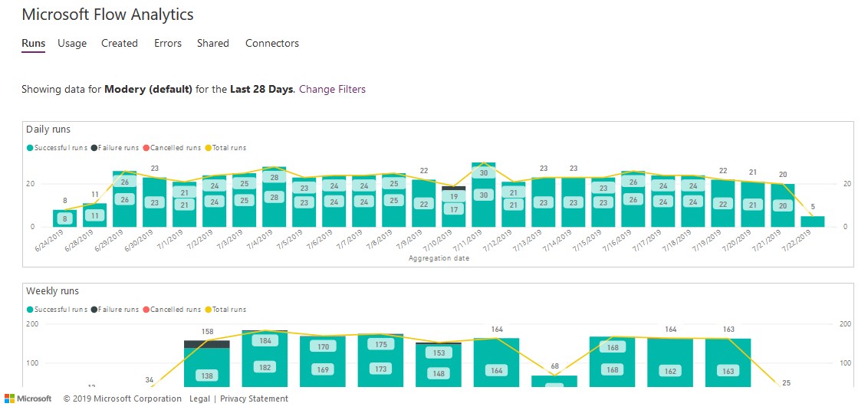Select weekly bar labeled 182
Screen dimensions: 868x410
click(x=265, y=359)
